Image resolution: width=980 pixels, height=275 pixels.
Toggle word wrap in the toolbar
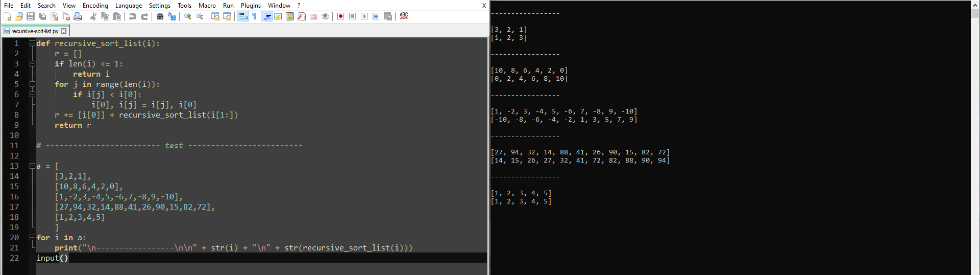pos(243,16)
